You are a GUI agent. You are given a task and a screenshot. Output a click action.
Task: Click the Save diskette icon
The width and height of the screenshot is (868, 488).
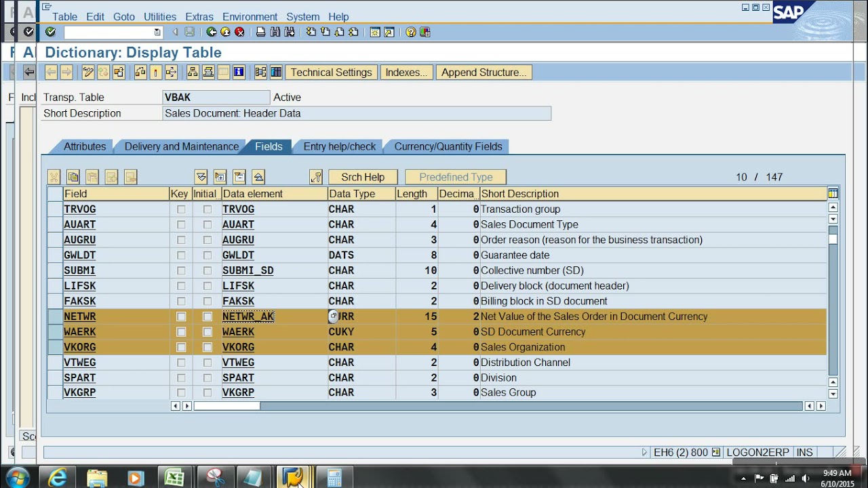click(x=189, y=32)
